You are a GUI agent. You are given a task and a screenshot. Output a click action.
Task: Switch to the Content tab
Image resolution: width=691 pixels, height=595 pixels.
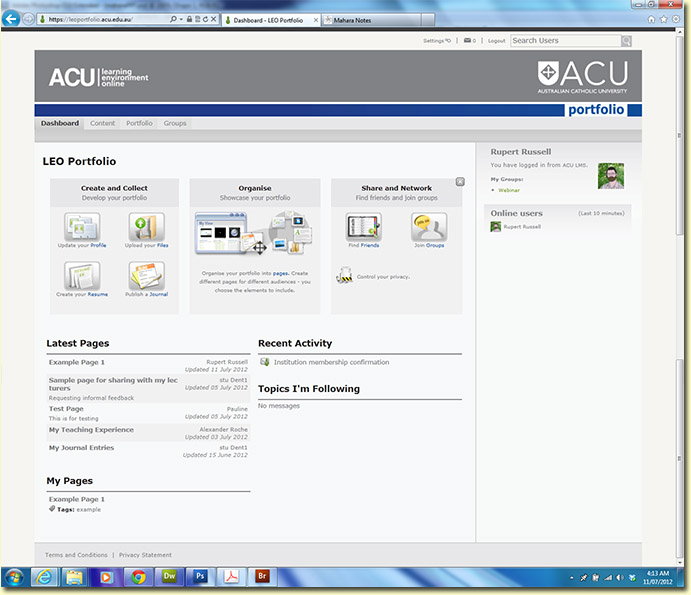click(102, 124)
